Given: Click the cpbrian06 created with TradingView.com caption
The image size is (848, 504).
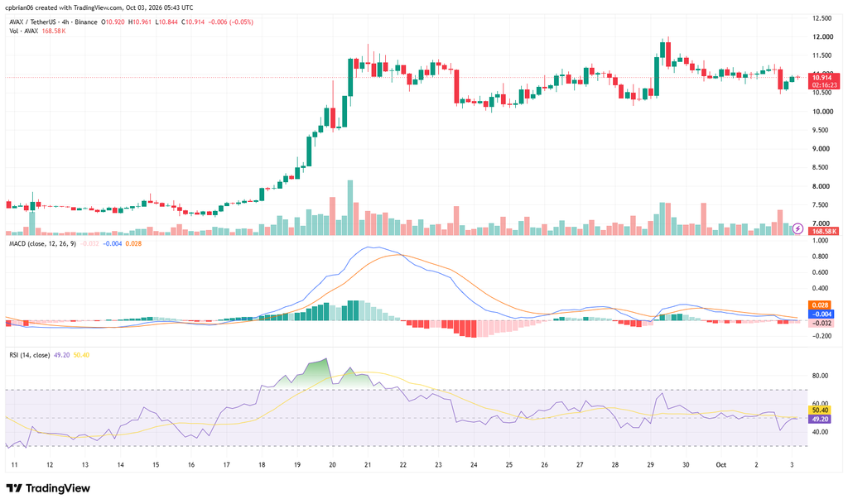Looking at the screenshot, I should [99, 8].
